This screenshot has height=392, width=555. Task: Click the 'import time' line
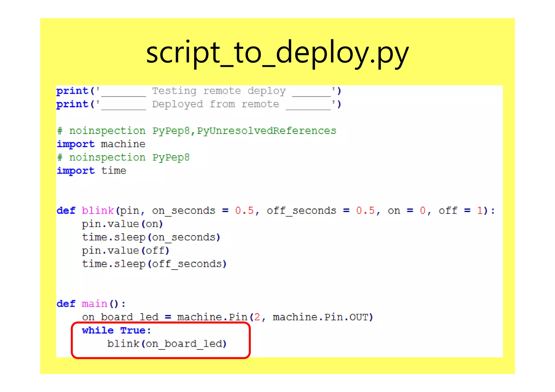click(92, 171)
